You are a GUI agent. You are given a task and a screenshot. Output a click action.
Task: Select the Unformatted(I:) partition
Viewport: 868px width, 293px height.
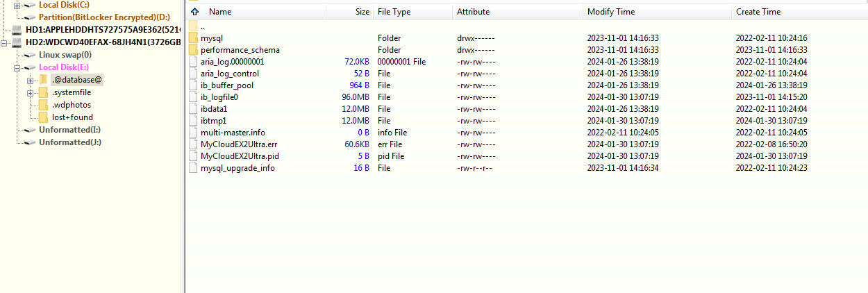pyautogui.click(x=70, y=130)
